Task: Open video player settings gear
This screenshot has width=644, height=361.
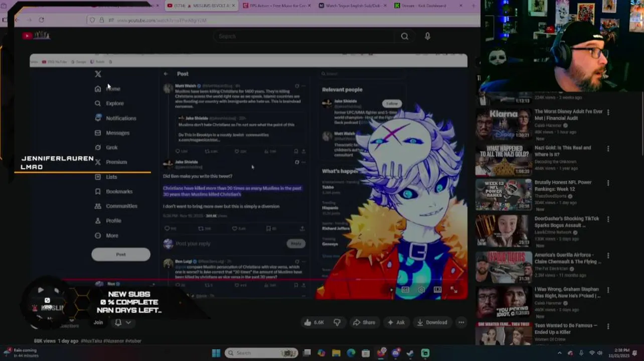Action: (421, 290)
